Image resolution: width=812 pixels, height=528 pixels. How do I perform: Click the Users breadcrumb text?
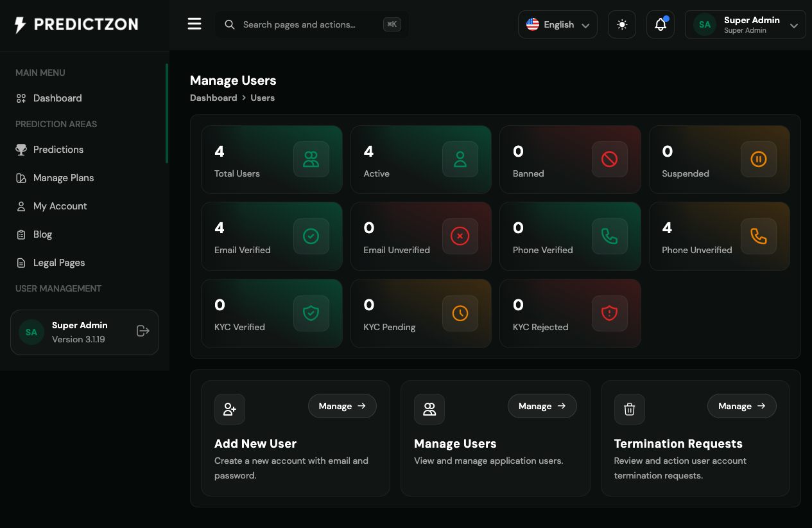(263, 98)
